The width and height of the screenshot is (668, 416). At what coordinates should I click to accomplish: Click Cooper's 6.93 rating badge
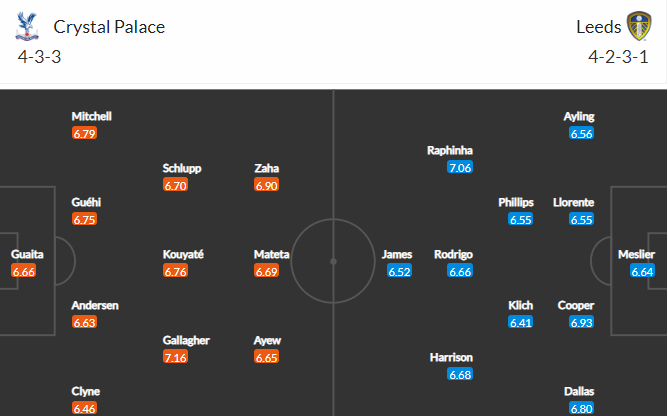coord(581,322)
